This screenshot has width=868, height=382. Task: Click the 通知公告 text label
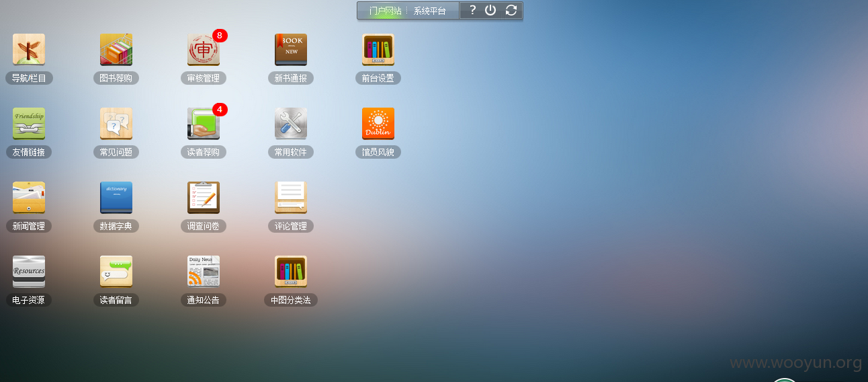204,300
